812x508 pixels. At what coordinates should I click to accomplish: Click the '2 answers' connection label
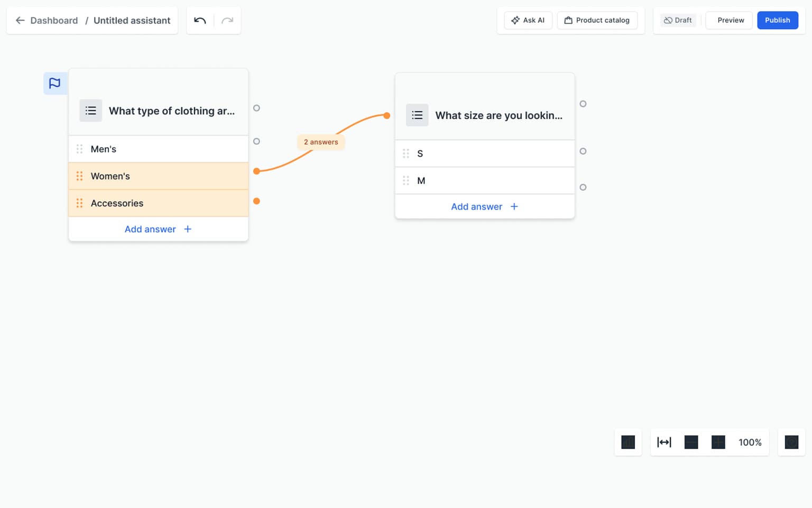[x=321, y=142]
